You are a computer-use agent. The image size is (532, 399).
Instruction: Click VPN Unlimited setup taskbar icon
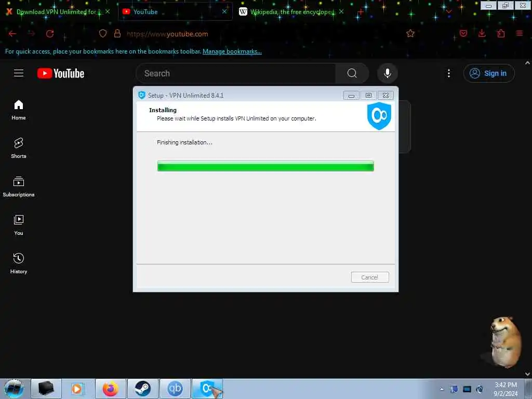click(207, 389)
